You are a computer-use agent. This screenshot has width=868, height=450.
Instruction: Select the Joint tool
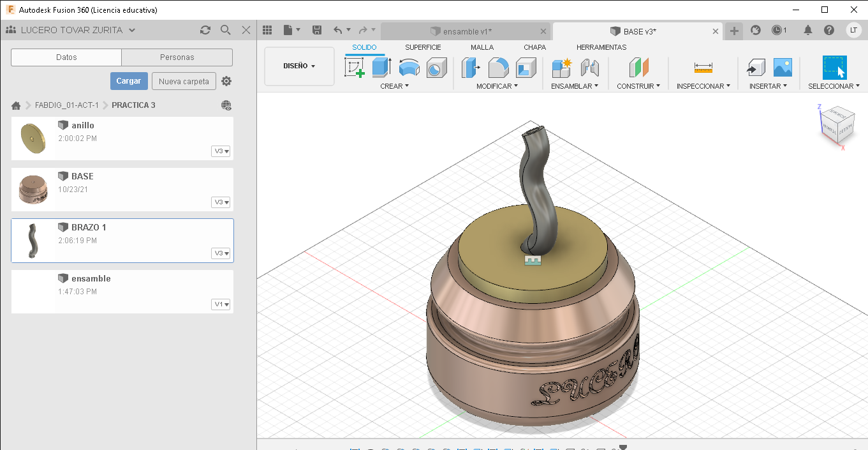pos(589,67)
